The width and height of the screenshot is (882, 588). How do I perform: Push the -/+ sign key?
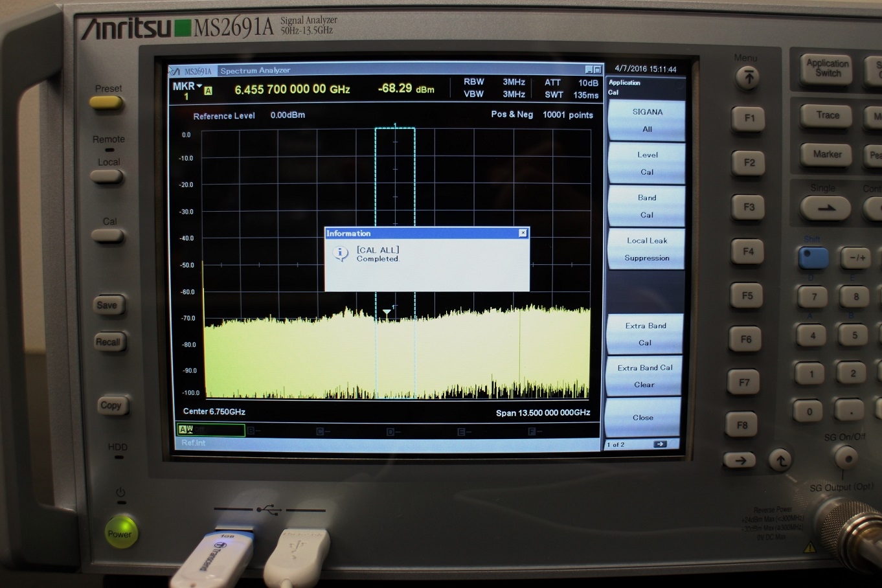point(856,258)
